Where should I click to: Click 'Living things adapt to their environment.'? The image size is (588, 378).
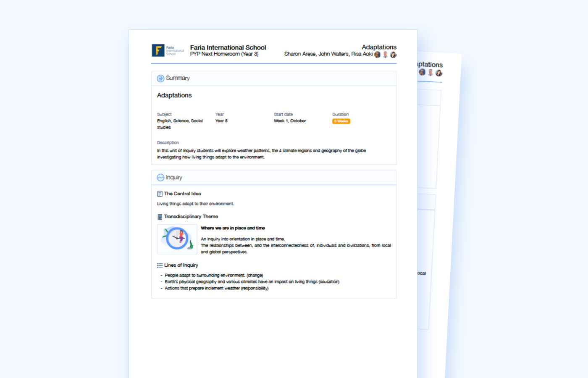(195, 204)
